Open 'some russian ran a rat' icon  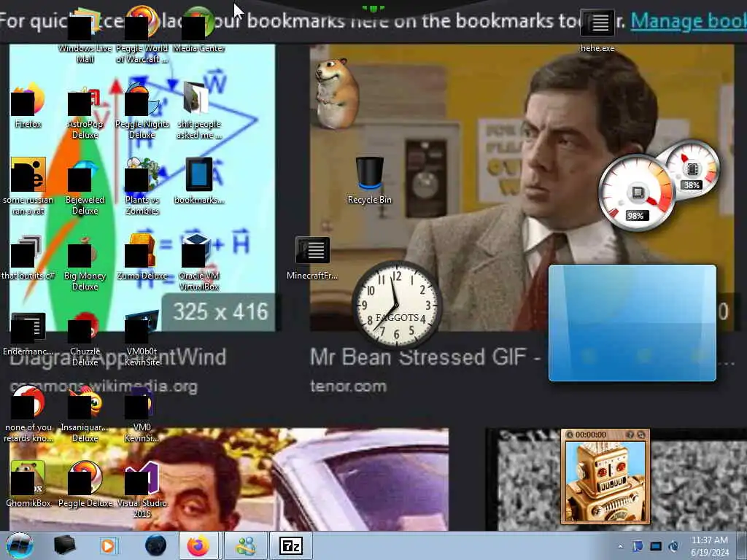point(28,187)
